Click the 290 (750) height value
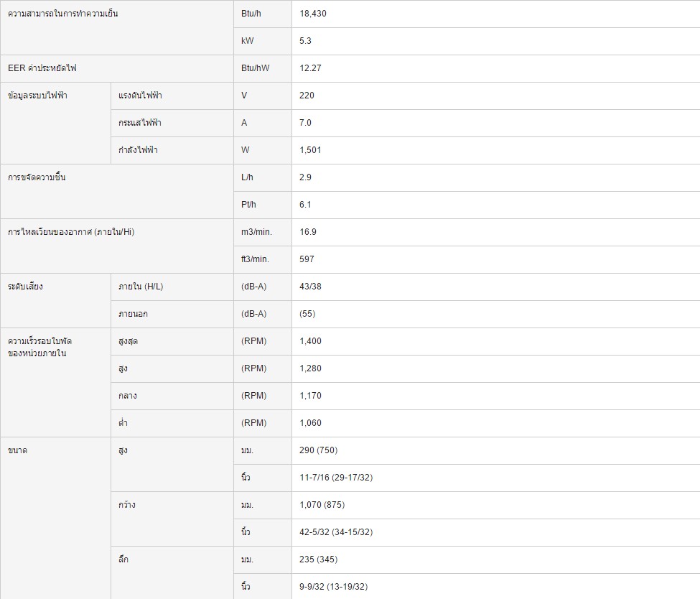This screenshot has width=700, height=599. tap(318, 450)
